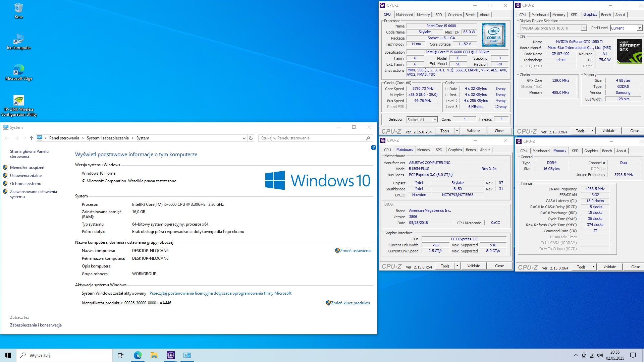Click the DRAM Frequency value 1063.5 MHz
Viewport: 644px width, 362px height.
point(595,189)
